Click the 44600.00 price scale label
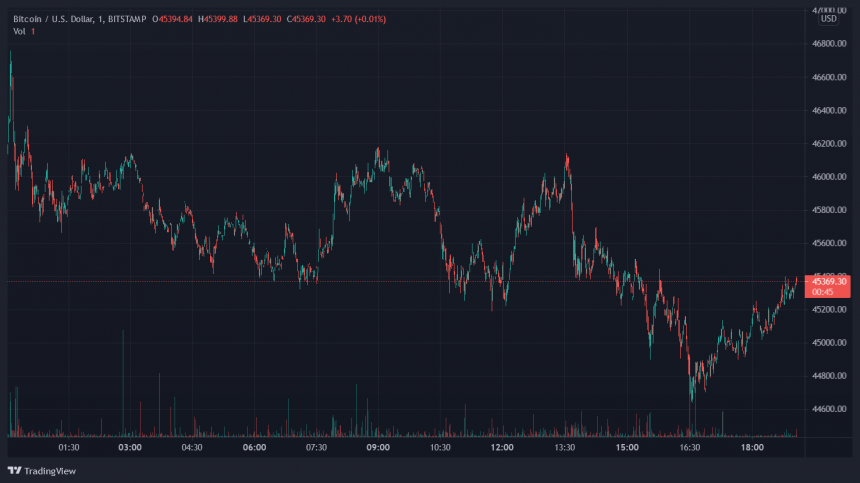This screenshot has height=483, width=860. [x=830, y=409]
